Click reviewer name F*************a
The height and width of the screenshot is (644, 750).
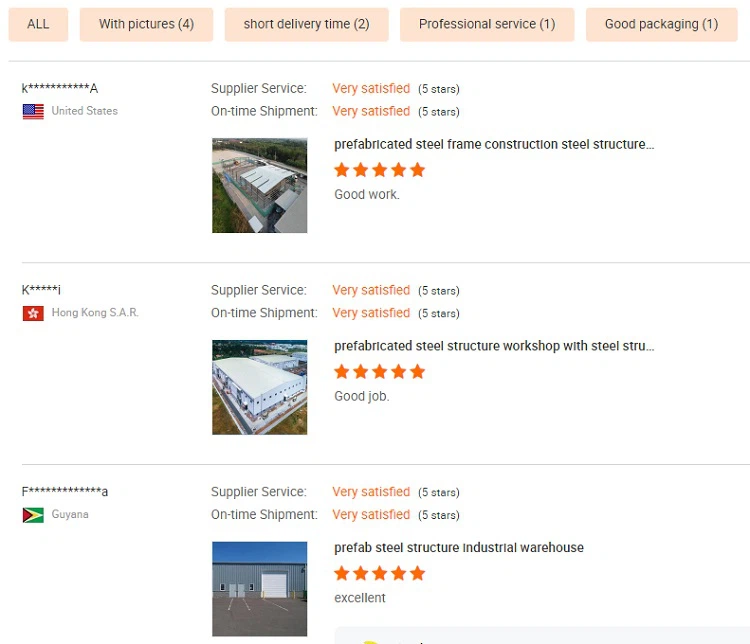point(65,492)
